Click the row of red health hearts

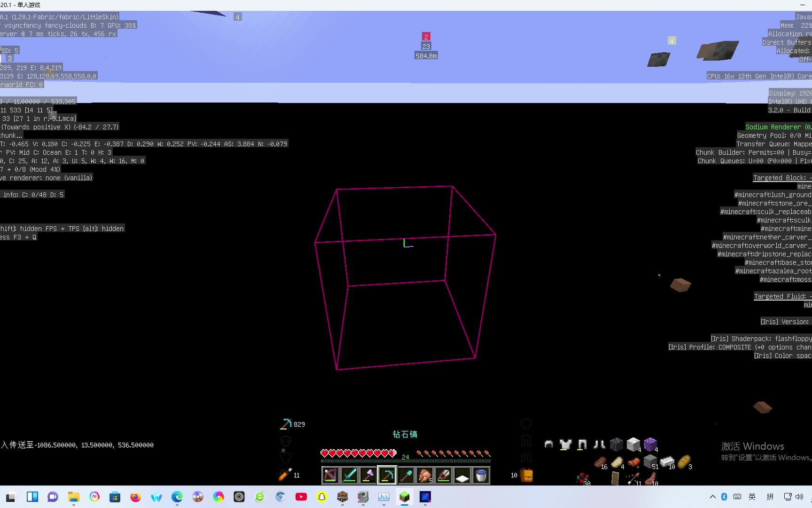(359, 453)
